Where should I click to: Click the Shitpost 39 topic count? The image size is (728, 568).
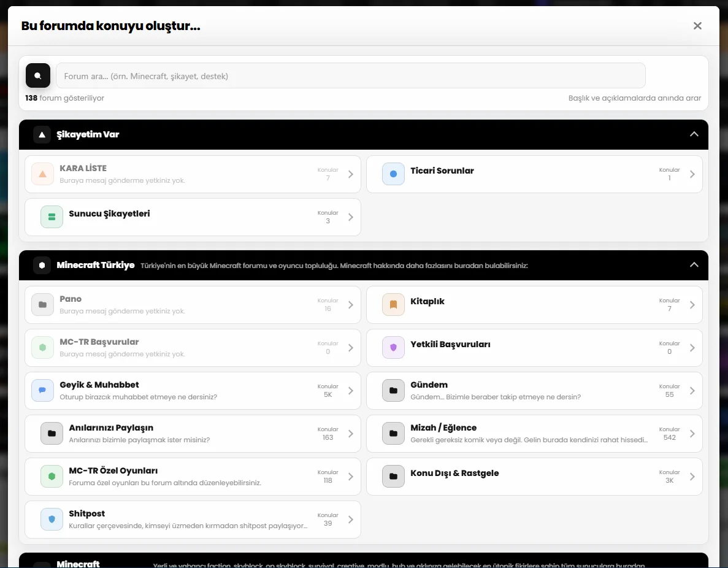pos(328,523)
